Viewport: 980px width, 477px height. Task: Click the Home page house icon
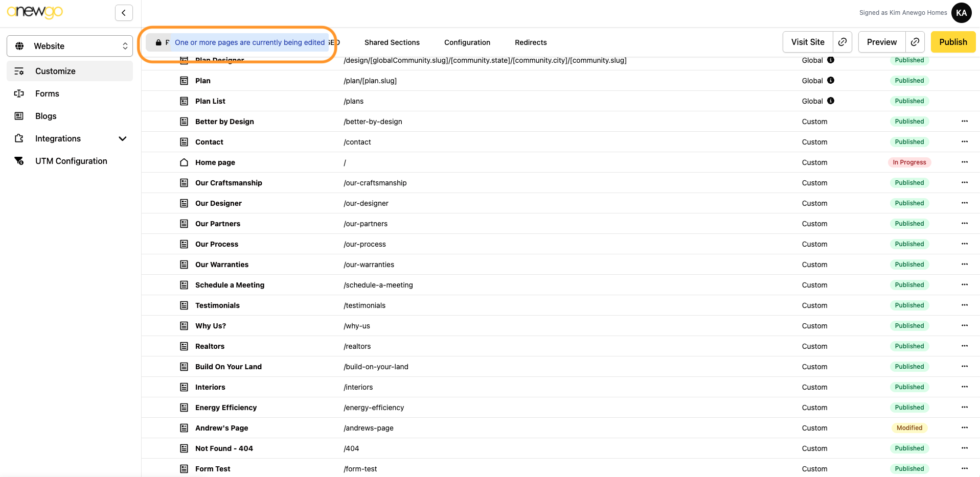pos(184,162)
